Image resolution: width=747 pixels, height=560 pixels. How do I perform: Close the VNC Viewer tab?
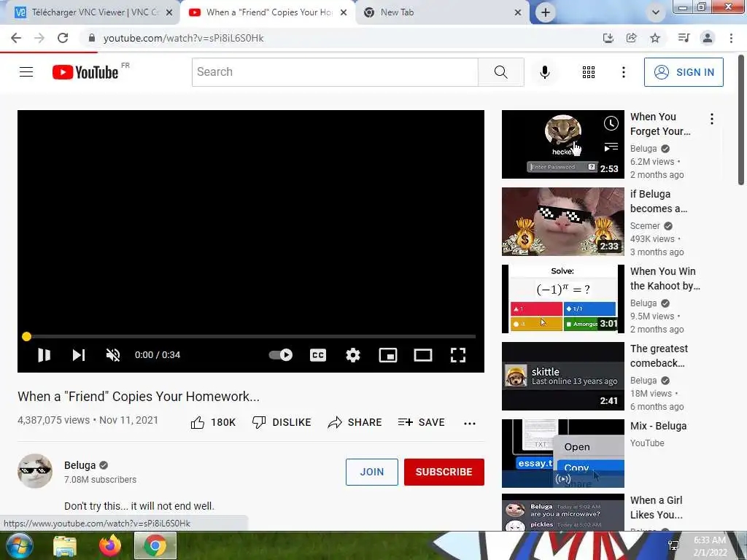(x=169, y=13)
